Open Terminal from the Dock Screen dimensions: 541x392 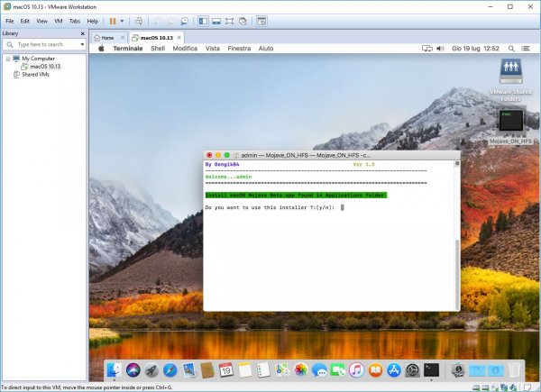(x=431, y=370)
